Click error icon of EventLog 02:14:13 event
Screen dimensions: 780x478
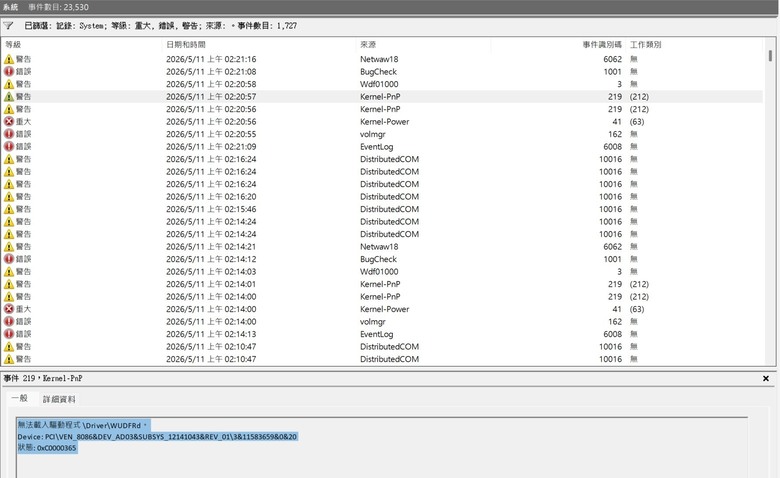coord(9,334)
